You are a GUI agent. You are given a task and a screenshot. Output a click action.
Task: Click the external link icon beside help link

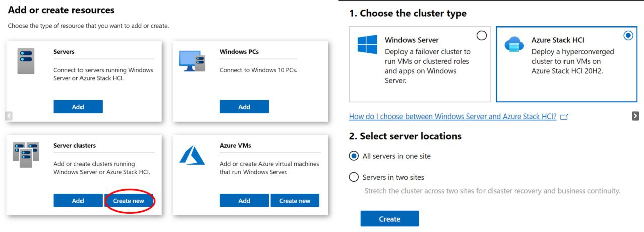[565, 117]
